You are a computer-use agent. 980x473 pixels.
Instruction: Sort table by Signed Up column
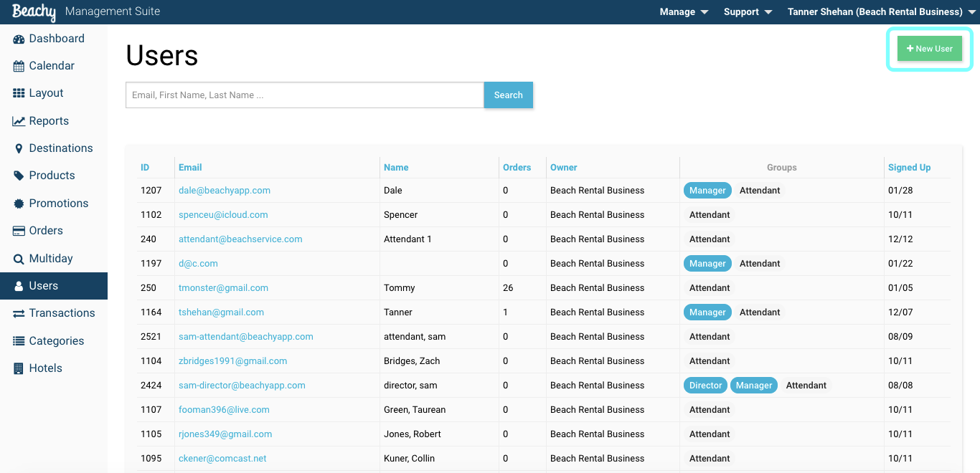[x=909, y=168]
